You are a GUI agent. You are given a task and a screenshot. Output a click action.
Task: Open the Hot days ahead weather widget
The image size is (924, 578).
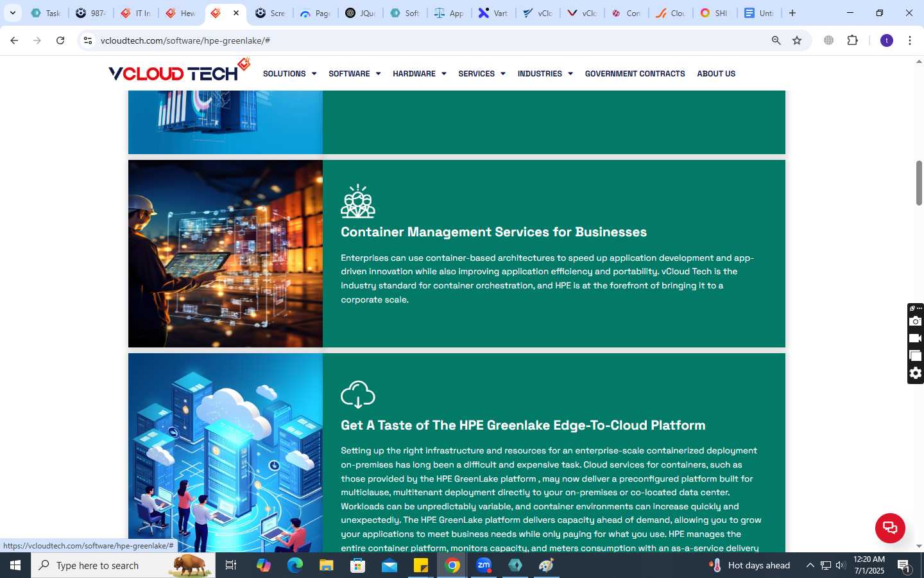click(749, 565)
